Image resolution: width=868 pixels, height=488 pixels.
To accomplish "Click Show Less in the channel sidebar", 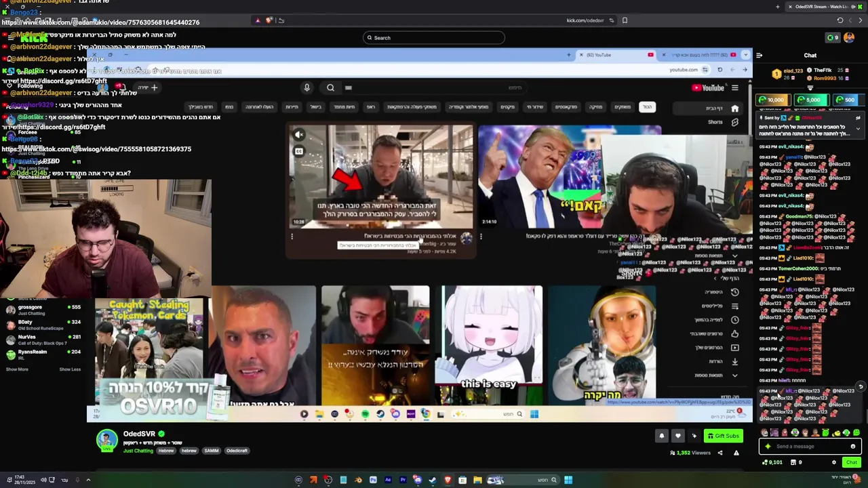I will click(70, 369).
